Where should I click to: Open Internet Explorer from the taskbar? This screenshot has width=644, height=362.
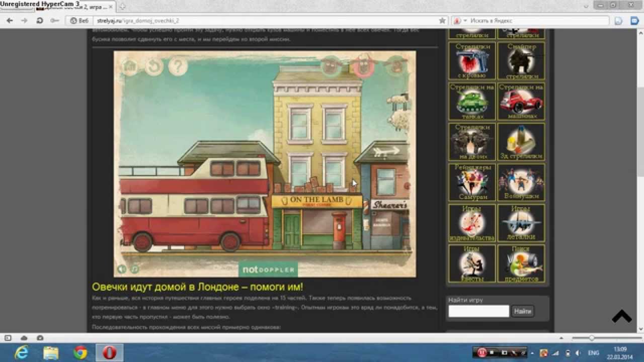coord(22,353)
